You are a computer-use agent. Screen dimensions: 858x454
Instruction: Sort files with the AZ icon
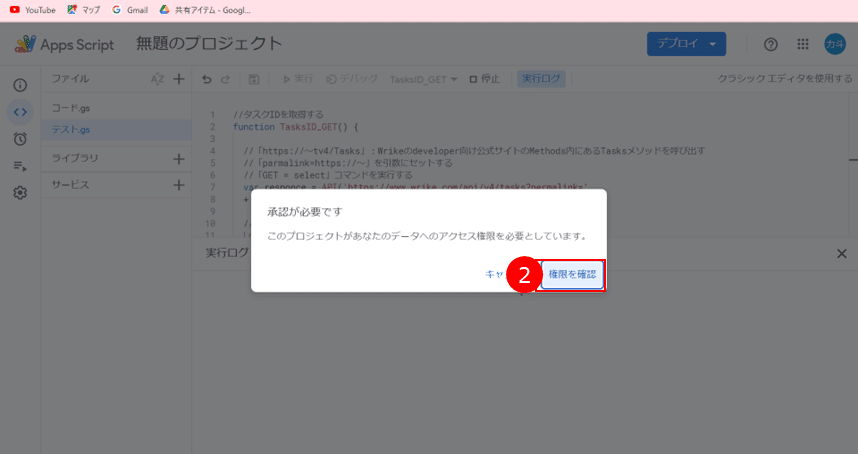click(x=157, y=79)
